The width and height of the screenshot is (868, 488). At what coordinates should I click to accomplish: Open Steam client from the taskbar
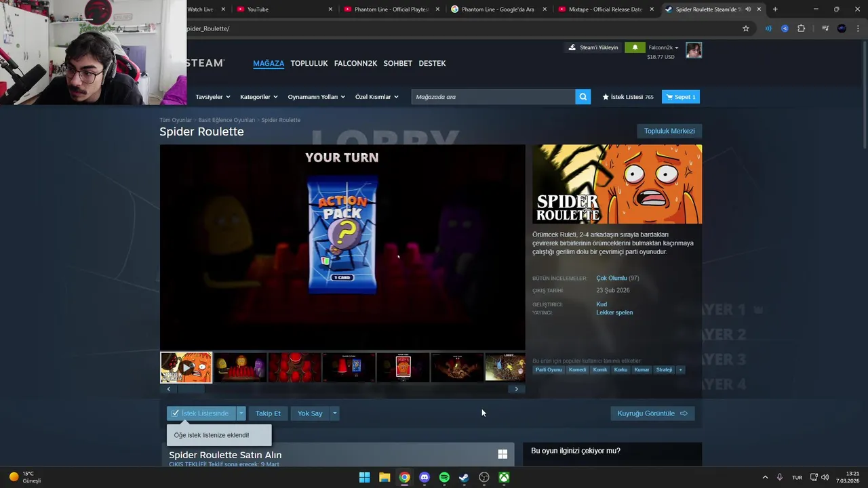click(x=464, y=477)
